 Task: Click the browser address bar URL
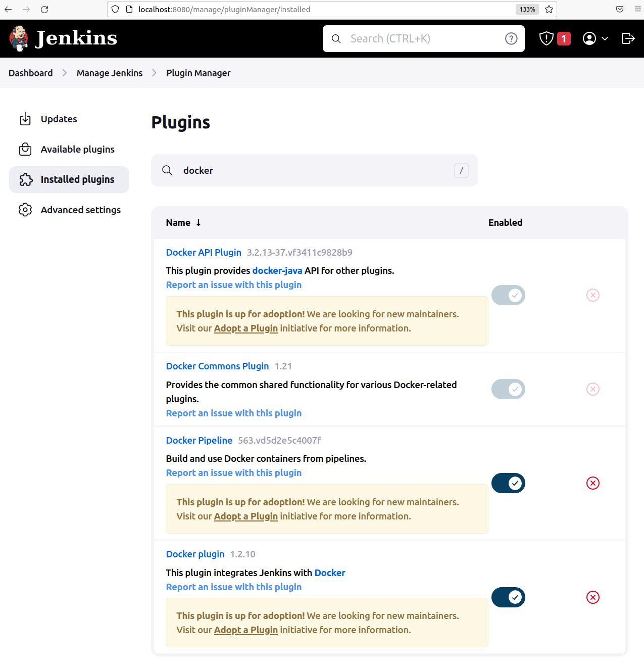[x=224, y=9]
